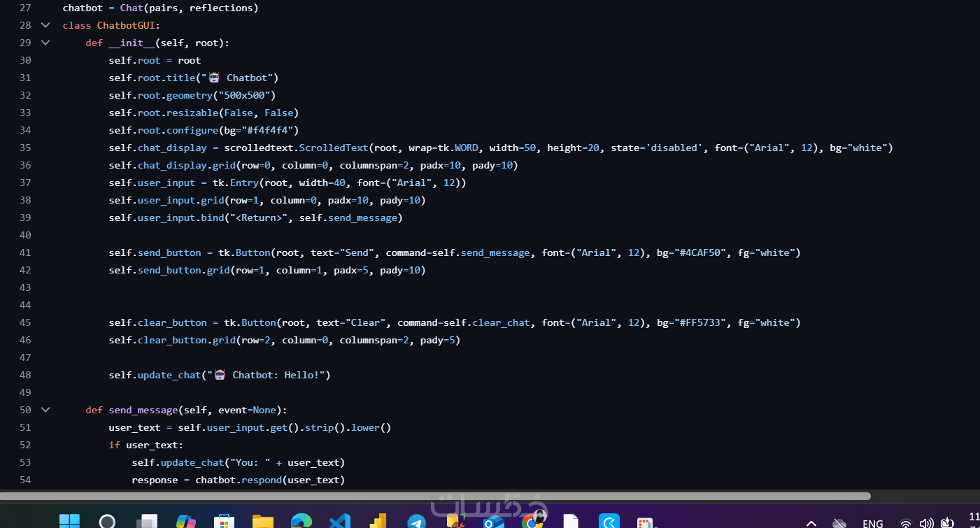Place cursor on class name ChatbotGUI
980x528 pixels.
coord(126,25)
